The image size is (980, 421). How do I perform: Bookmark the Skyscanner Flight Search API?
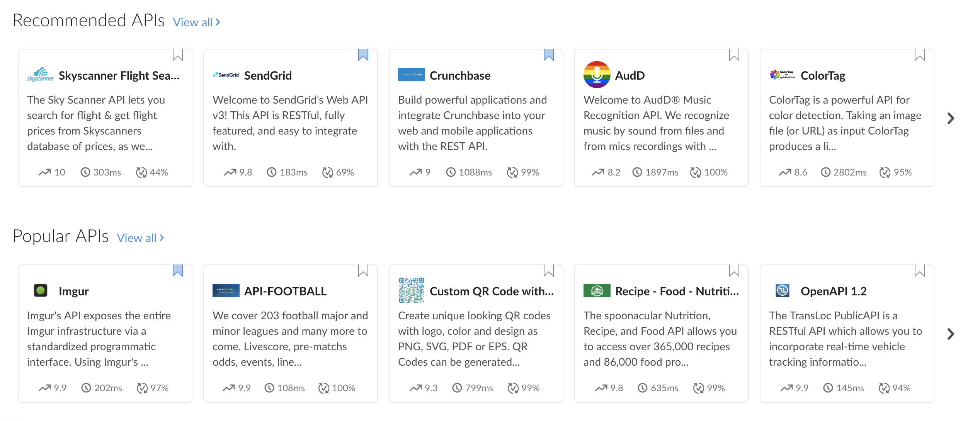pos(178,55)
